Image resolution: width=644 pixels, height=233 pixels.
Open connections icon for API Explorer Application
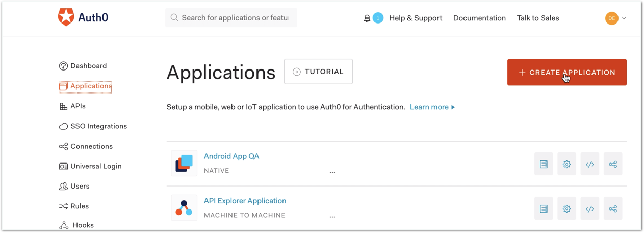[x=613, y=208]
